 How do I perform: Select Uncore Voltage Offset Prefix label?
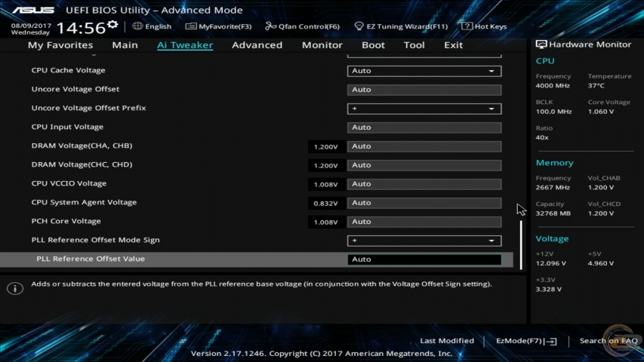[x=89, y=108]
